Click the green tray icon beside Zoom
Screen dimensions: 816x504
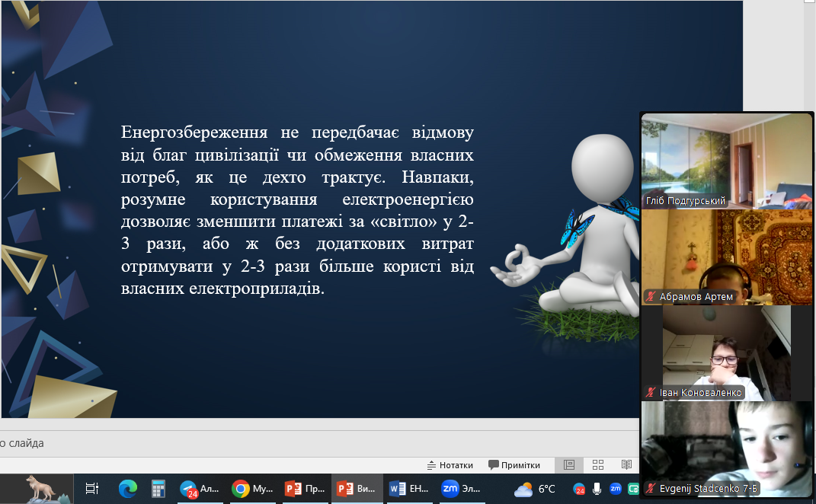pyautogui.click(x=633, y=489)
